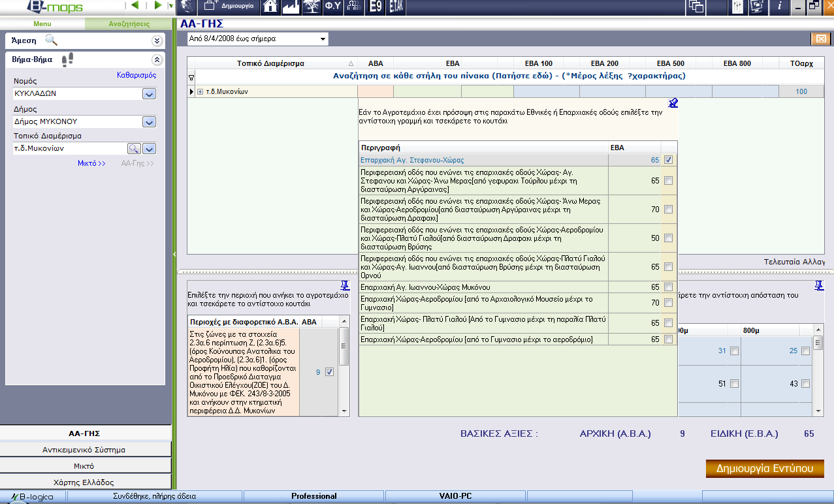Image resolution: width=834 pixels, height=504 pixels.
Task: Click the pin icon above distance panel
Action: coord(819,285)
